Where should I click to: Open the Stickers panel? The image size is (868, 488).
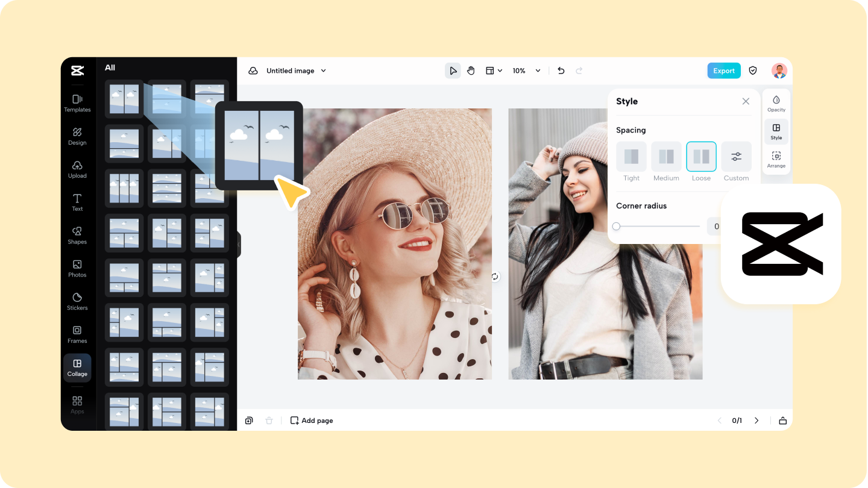coord(77,302)
